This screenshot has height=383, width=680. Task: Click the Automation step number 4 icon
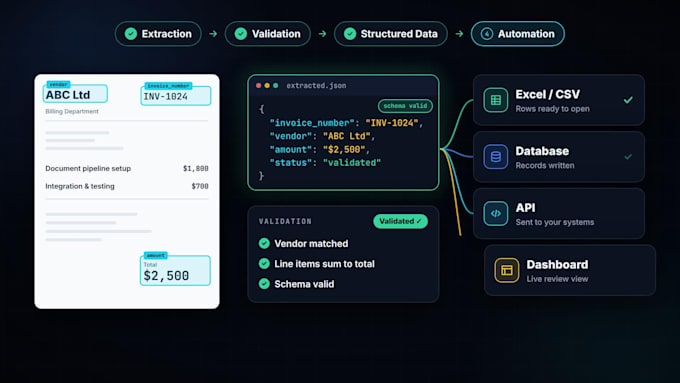[x=487, y=34]
